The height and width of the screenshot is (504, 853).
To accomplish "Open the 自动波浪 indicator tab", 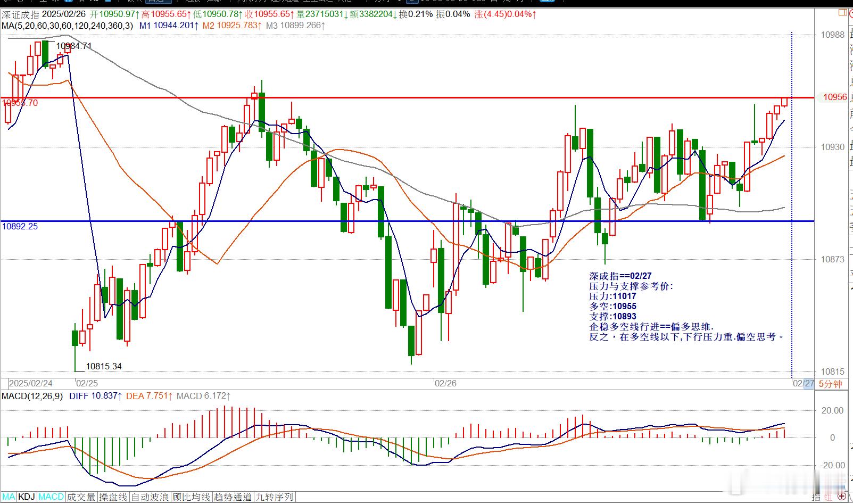I will coord(150,497).
